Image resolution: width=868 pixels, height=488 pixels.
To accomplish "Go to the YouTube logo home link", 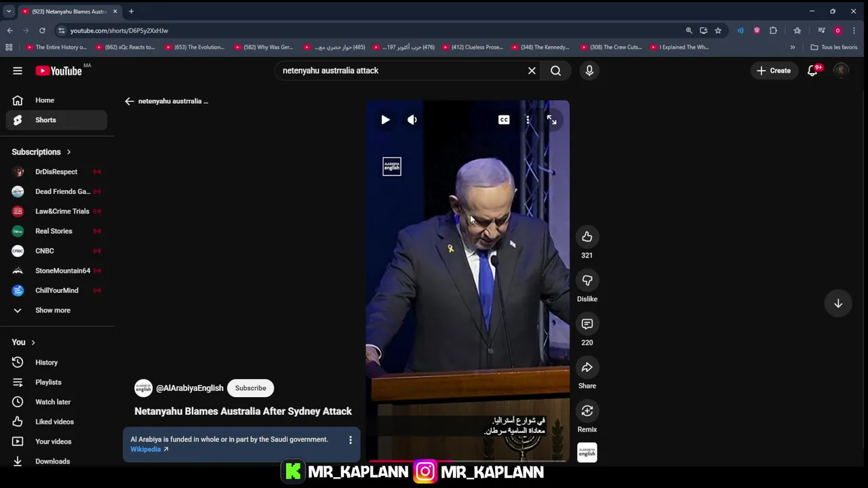I will 58,70.
